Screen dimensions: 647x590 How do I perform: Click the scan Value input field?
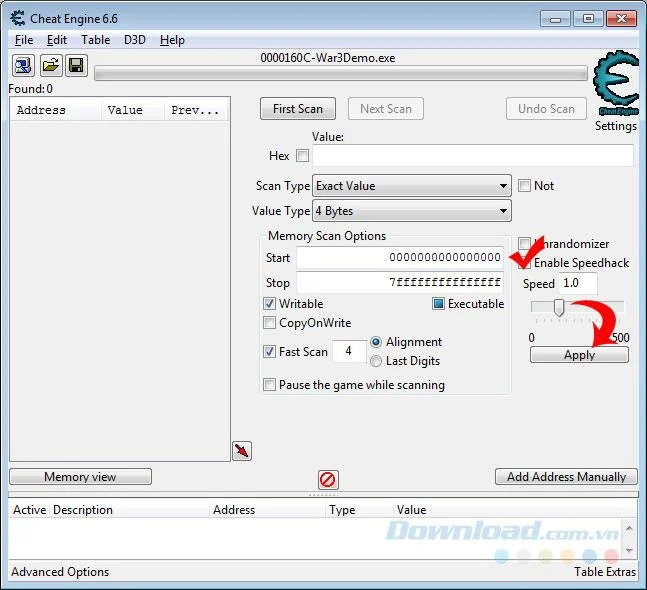coord(473,156)
